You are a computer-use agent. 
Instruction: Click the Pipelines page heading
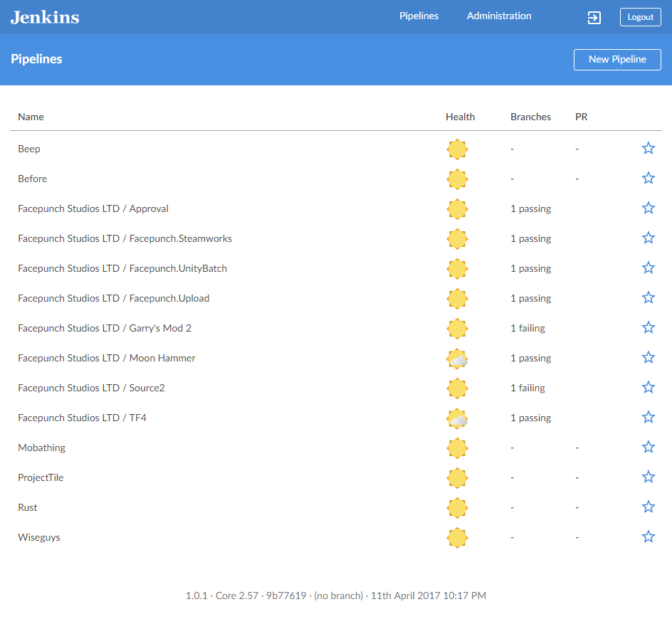pos(36,59)
